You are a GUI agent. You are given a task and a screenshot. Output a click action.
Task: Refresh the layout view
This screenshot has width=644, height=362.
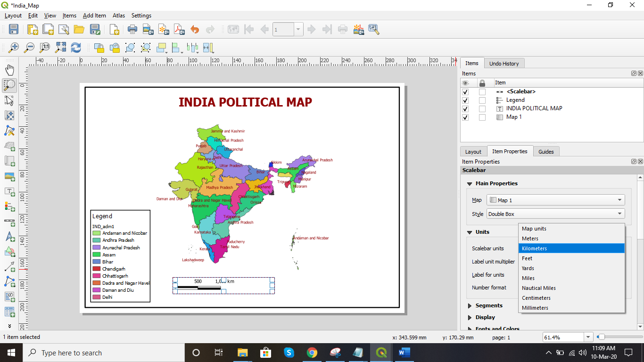pos(76,48)
